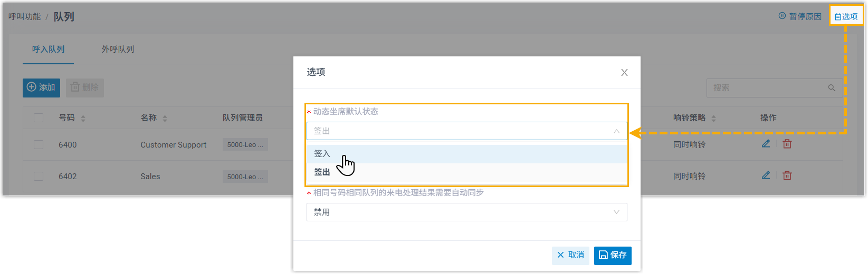Toggle the select-all checkbox in table header

tap(39, 118)
